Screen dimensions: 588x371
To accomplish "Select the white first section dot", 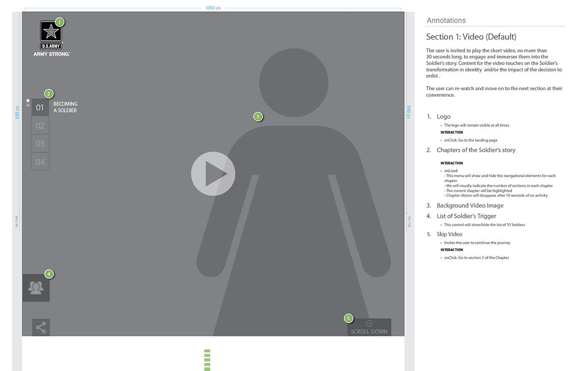I will tap(28, 100).
